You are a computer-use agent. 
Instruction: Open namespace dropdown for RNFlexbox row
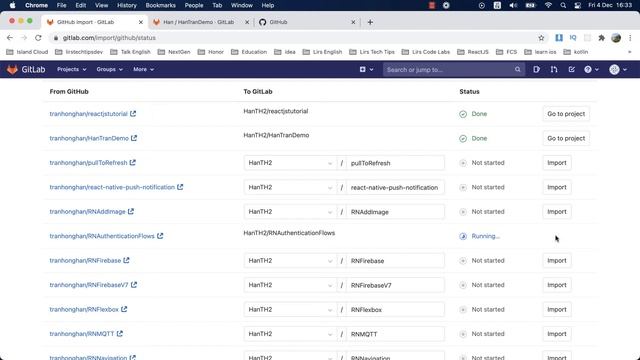(x=290, y=309)
